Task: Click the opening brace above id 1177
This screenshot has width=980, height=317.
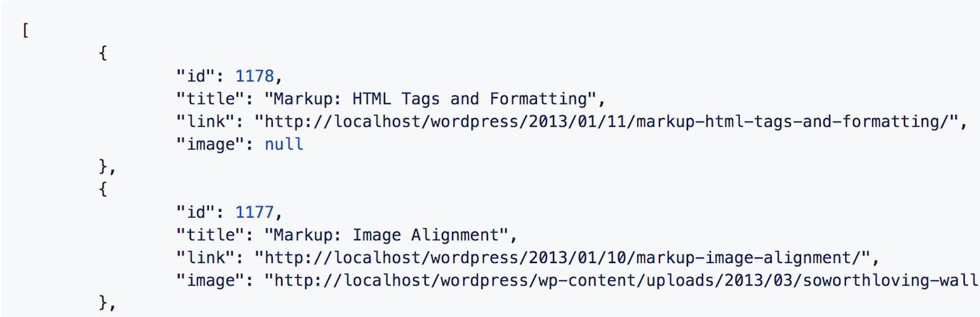Action: [103, 190]
